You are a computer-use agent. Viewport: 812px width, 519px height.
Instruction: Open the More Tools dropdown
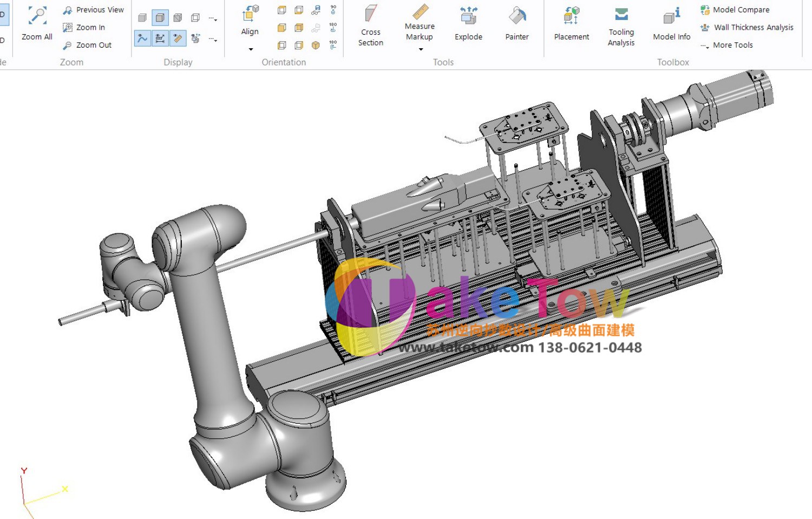tap(726, 45)
